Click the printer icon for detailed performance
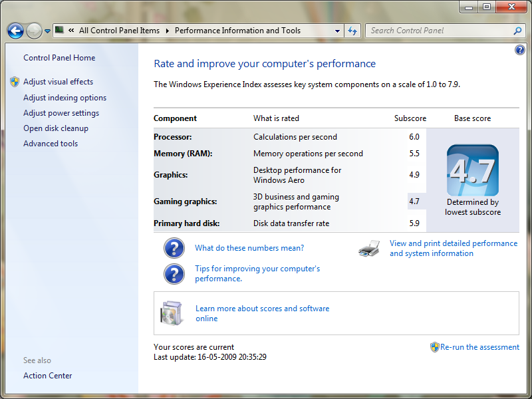This screenshot has width=532, height=399. pyautogui.click(x=369, y=249)
